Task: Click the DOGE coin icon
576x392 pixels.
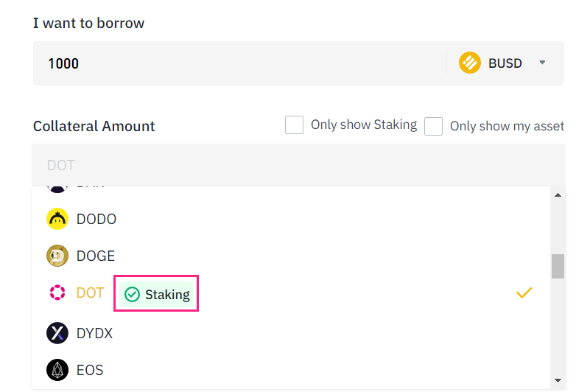Action: coord(57,256)
